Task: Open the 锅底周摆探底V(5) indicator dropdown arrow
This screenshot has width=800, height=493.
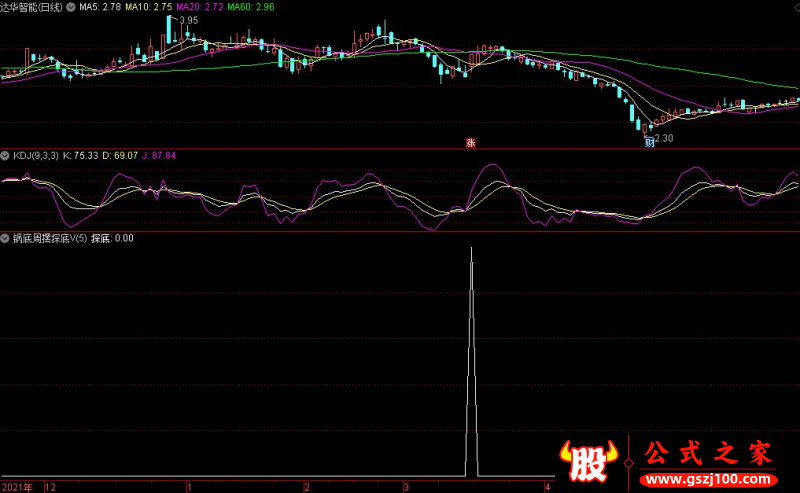Action: click(x=5, y=238)
